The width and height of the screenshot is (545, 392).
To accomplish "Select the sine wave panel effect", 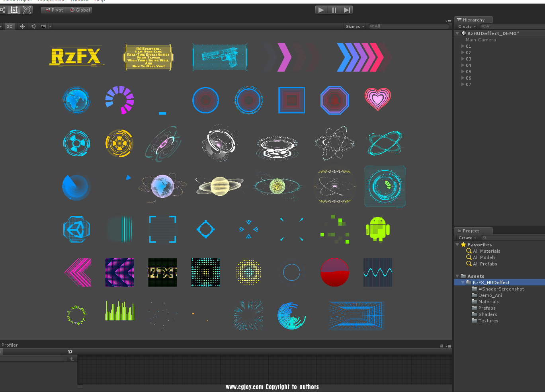I will (378, 272).
